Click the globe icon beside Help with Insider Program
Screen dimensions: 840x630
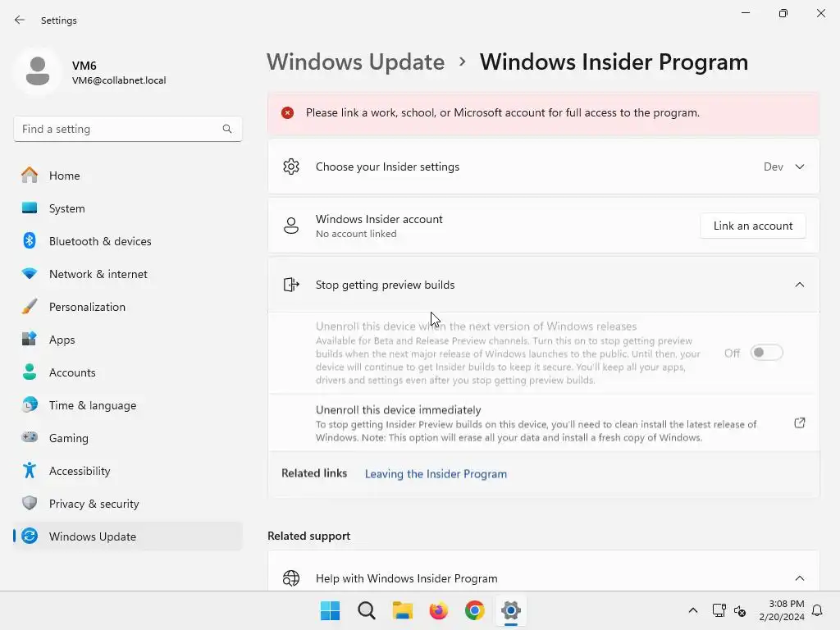pyautogui.click(x=291, y=578)
